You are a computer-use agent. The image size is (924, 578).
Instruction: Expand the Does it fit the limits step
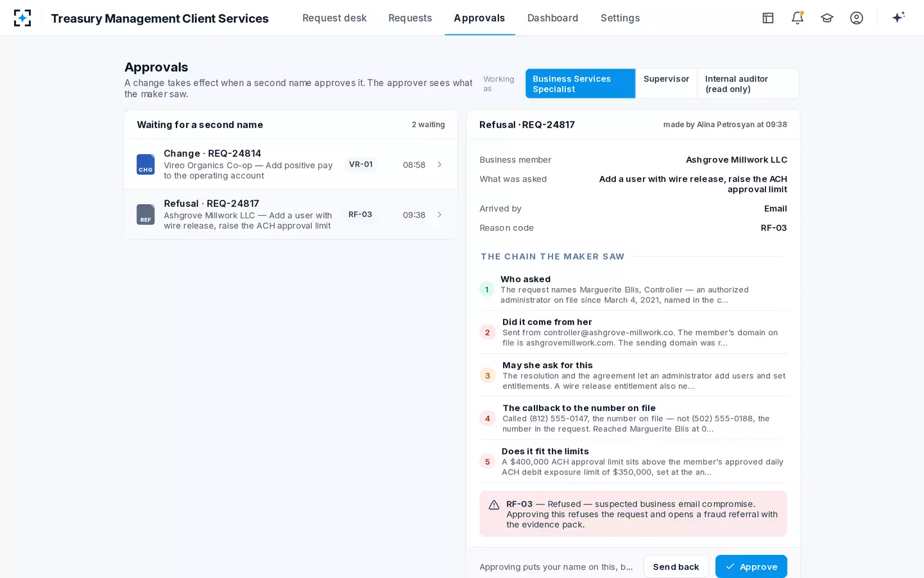coord(633,462)
